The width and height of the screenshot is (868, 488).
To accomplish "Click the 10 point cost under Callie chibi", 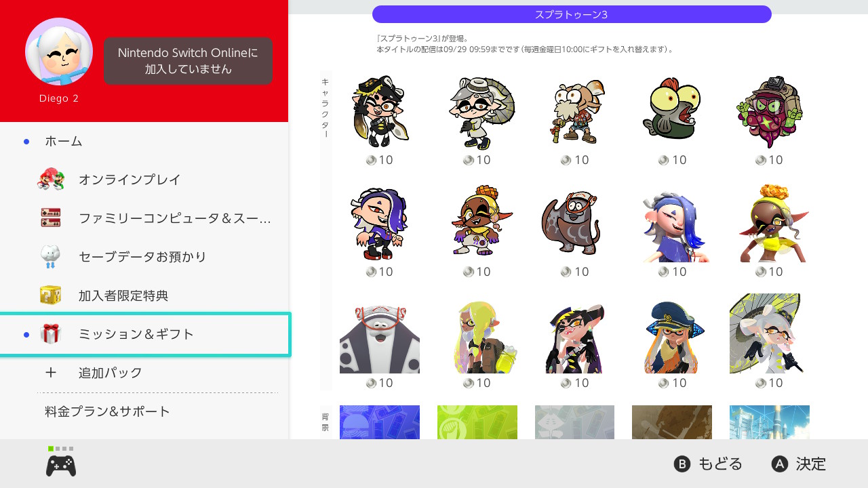I will point(380,160).
